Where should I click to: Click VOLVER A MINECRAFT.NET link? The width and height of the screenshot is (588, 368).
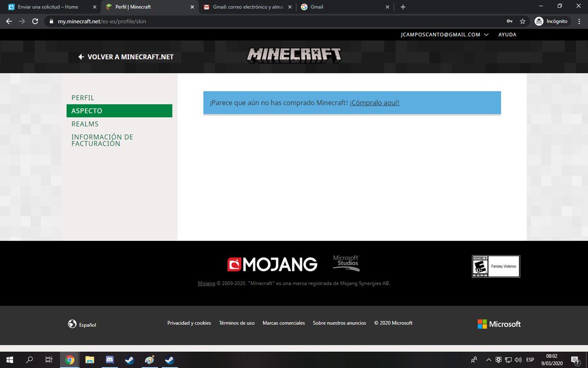(x=126, y=57)
